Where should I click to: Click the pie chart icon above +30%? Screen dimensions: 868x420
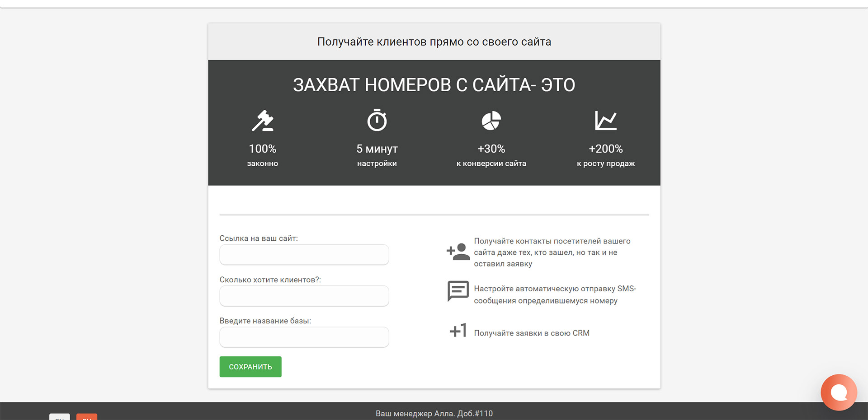coord(491,121)
